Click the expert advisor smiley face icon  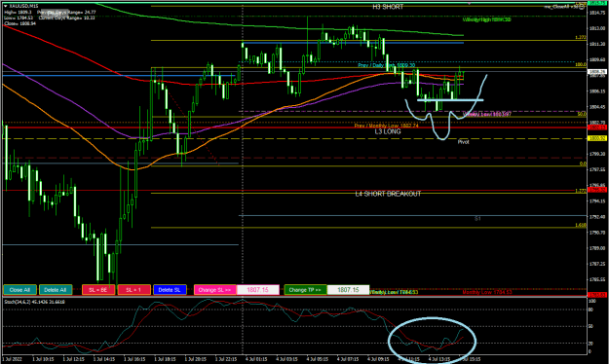coord(582,7)
